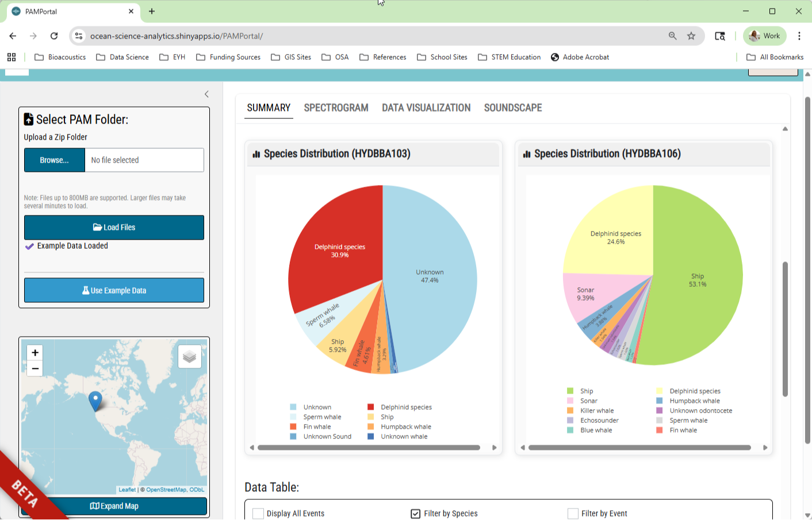Click the No file selected field
Image resolution: width=812 pixels, height=520 pixels.
pos(144,160)
